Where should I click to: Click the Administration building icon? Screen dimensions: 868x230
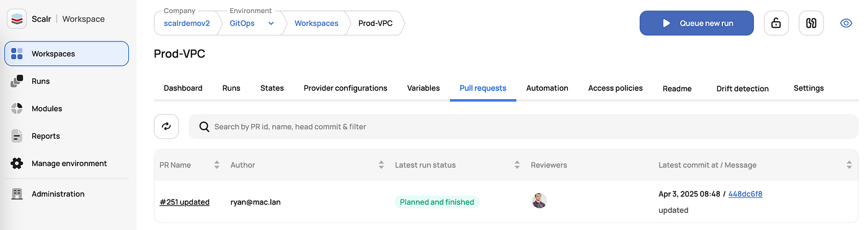click(x=17, y=194)
